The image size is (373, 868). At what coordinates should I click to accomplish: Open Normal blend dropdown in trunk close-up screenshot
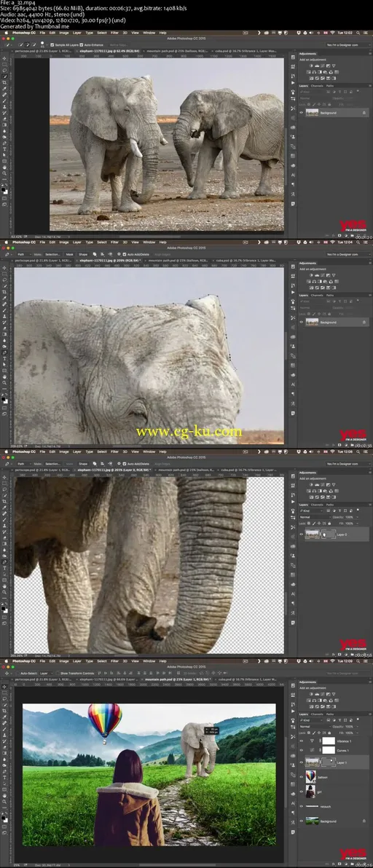coord(315,517)
